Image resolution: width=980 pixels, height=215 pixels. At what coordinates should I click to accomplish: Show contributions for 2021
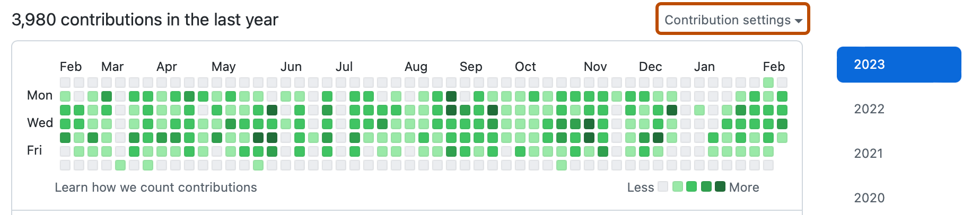pyautogui.click(x=869, y=154)
